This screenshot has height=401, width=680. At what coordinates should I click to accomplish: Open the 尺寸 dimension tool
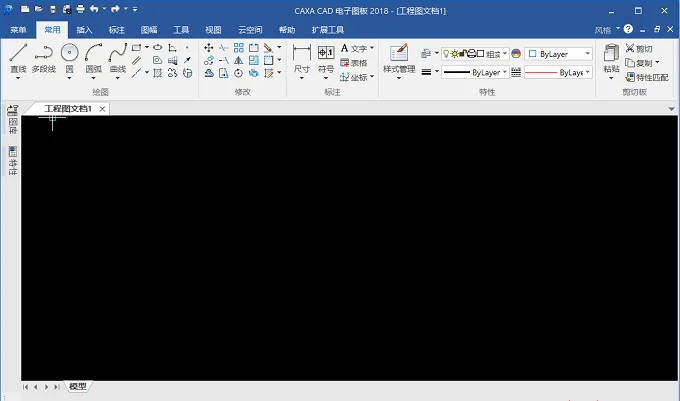(301, 58)
